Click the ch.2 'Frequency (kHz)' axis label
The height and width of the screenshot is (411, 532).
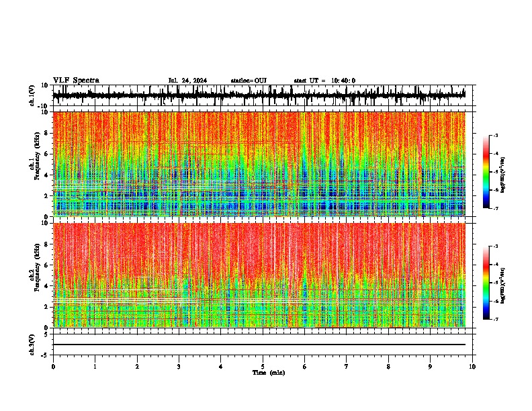pos(38,267)
